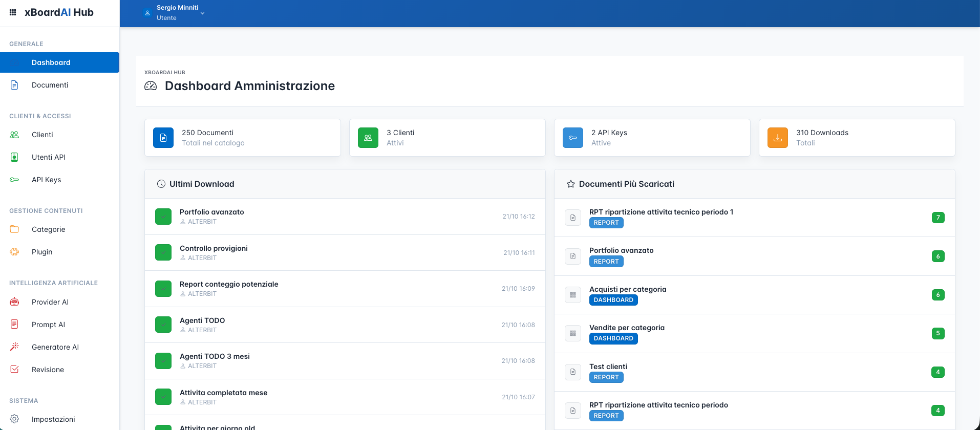Open the Dashboard menu item
The height and width of the screenshot is (430, 980).
pyautogui.click(x=59, y=62)
